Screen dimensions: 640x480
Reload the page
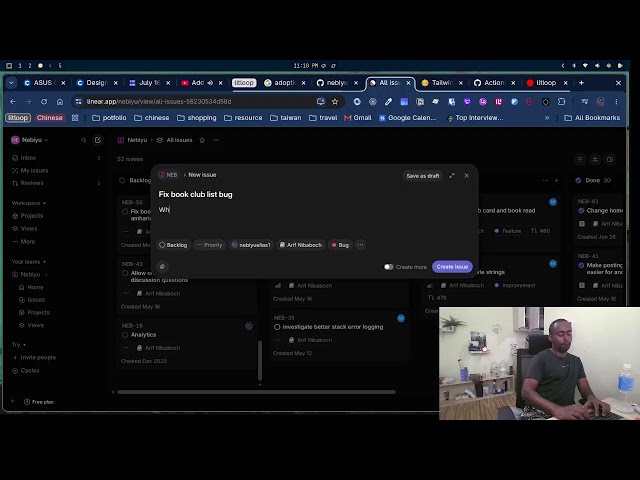pos(44,102)
